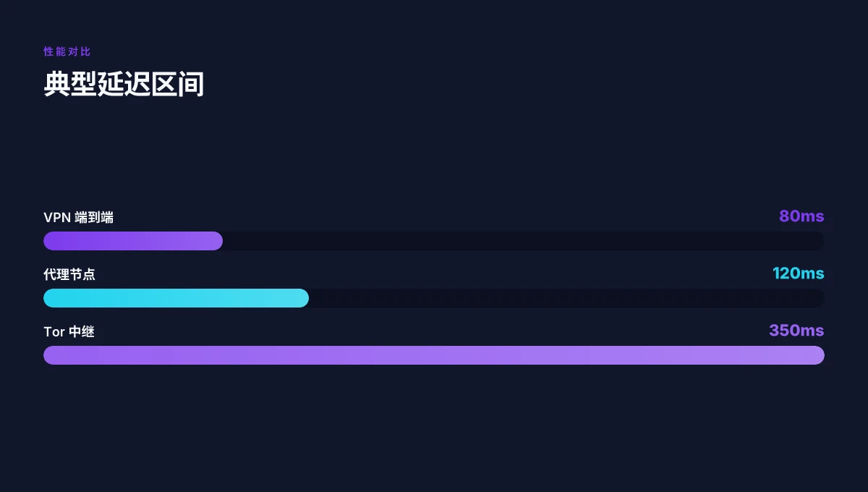The width and height of the screenshot is (868, 492).
Task: Click the word VPN in first label
Action: pyautogui.click(x=56, y=217)
